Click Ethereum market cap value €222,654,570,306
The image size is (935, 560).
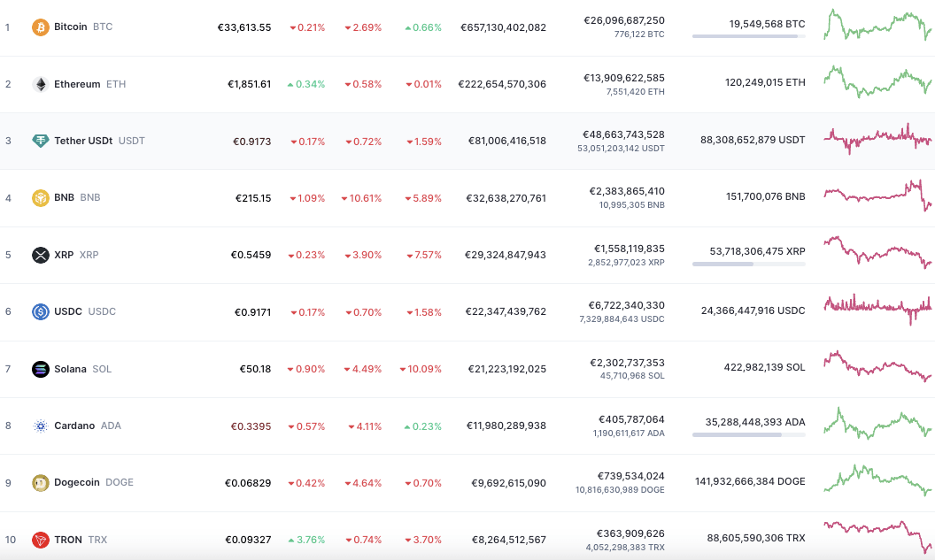coord(502,84)
